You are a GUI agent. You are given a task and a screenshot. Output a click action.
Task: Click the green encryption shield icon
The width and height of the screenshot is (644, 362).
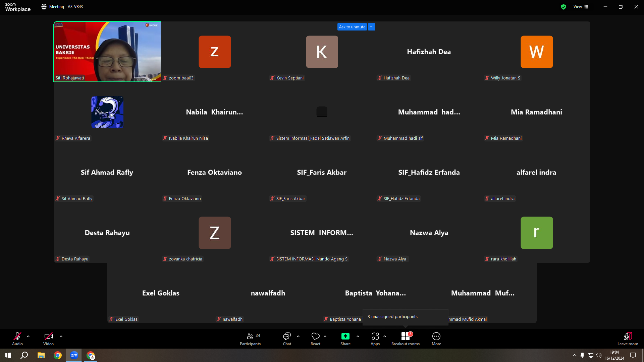coord(563,7)
